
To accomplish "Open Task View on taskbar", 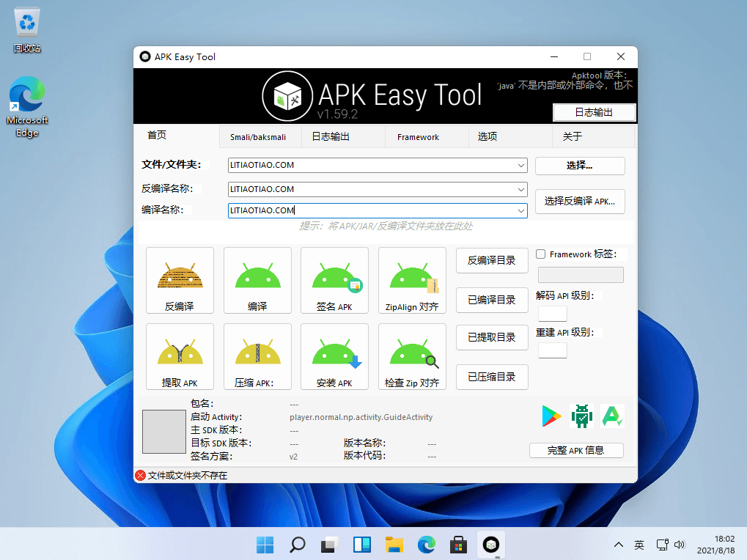I will click(329, 545).
